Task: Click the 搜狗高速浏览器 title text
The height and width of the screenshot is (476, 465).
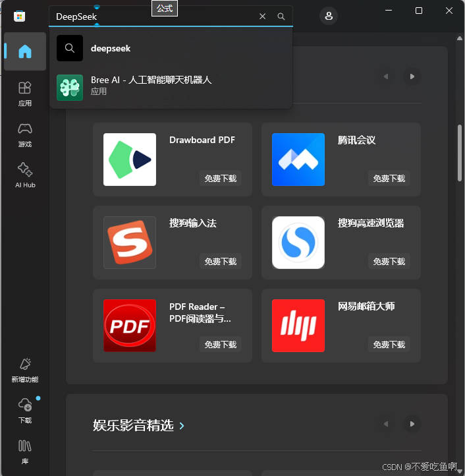Action: click(371, 223)
